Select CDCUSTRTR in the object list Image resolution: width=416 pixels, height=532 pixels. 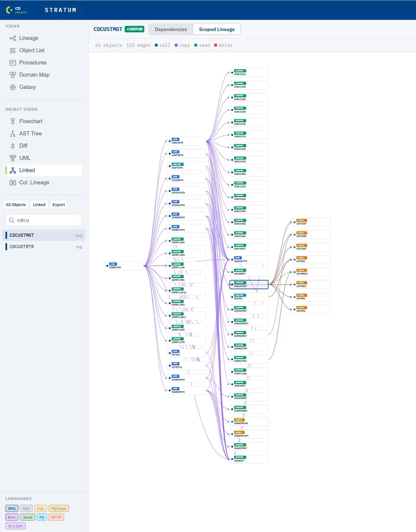43,247
